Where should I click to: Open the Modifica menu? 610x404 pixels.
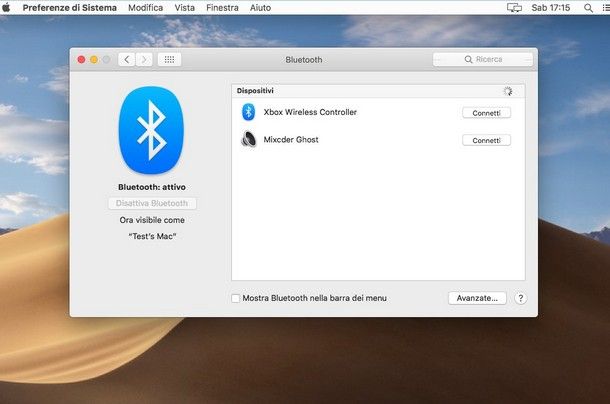click(145, 7)
